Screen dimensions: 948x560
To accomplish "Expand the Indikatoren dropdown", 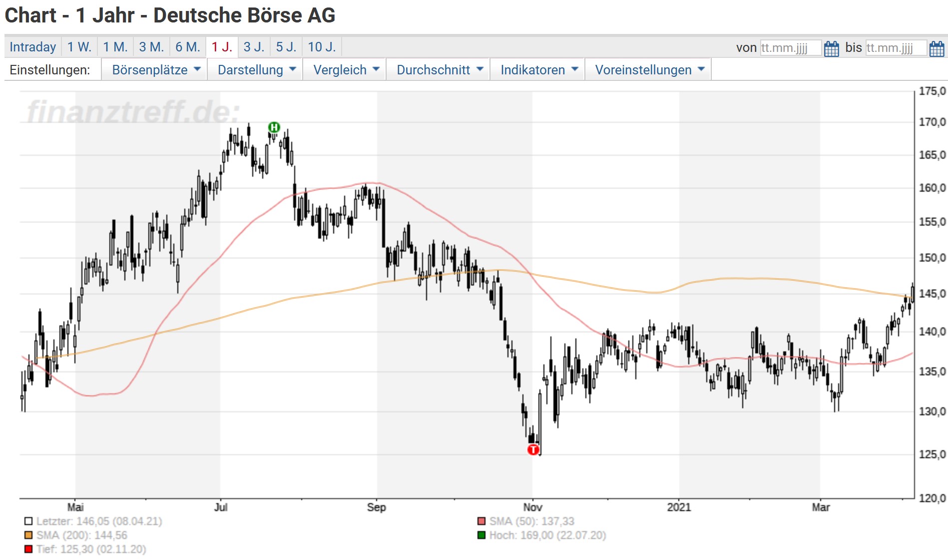I will click(x=537, y=70).
